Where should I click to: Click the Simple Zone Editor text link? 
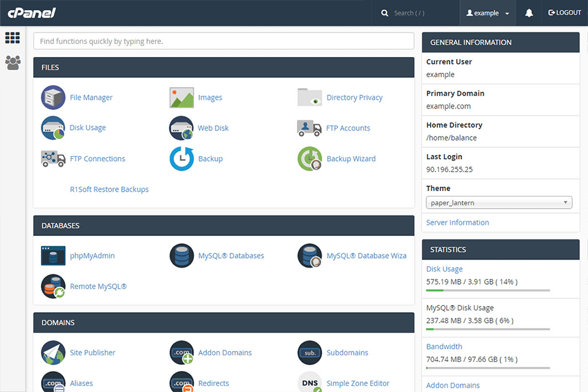(x=358, y=383)
